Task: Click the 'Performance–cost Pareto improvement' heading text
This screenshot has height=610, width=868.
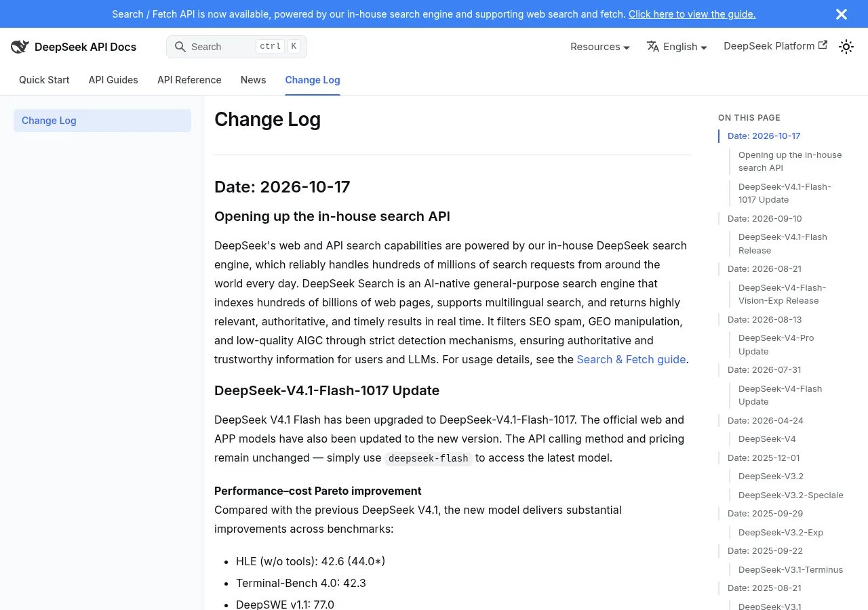Action: [317, 491]
